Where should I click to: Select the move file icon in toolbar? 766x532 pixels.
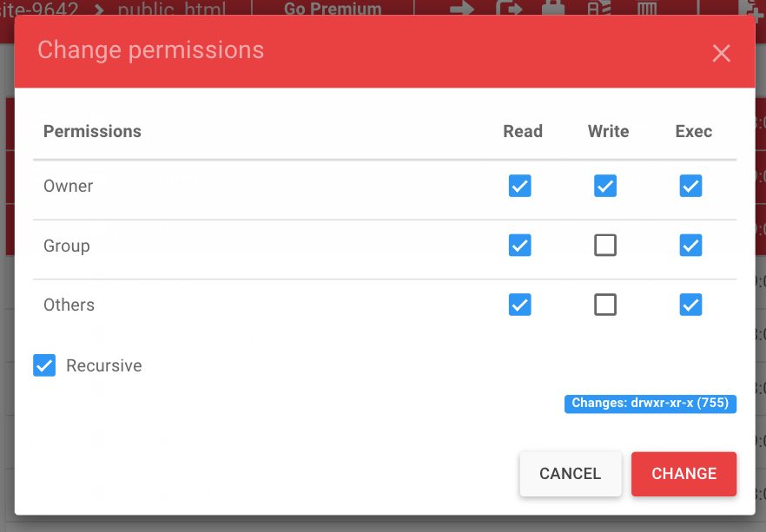460,7
